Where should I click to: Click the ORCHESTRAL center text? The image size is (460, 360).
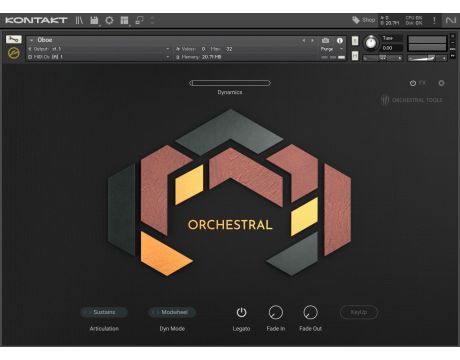(x=230, y=225)
